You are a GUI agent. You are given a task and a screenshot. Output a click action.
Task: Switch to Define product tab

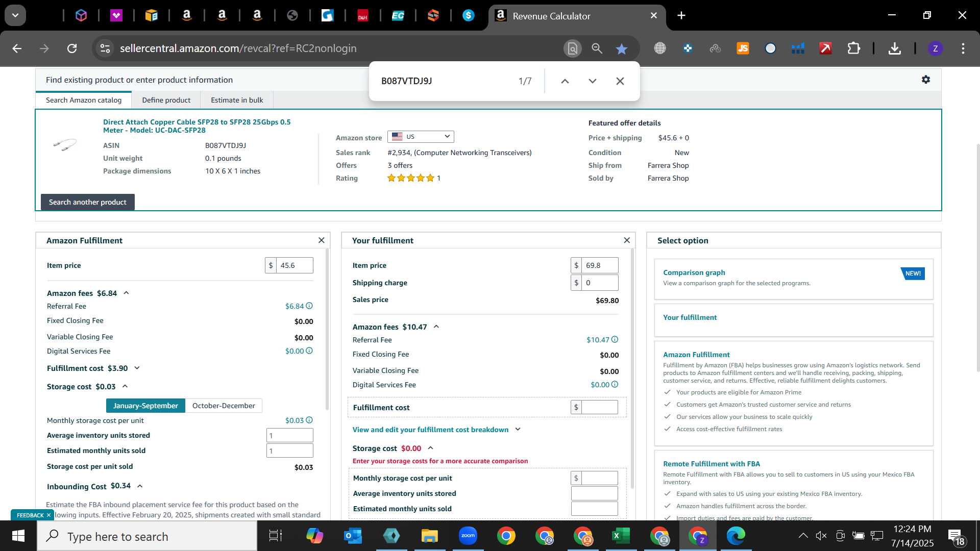point(166,100)
